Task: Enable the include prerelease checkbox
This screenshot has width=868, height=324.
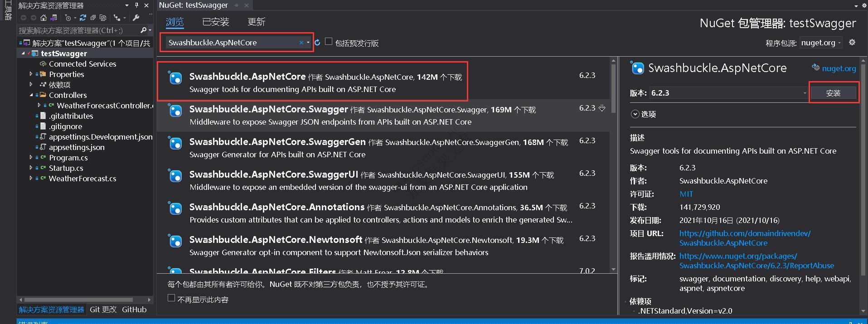Action: (329, 42)
